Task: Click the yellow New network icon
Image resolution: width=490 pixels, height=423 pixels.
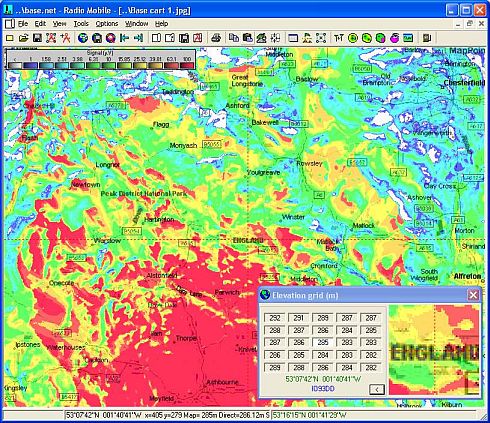Action: point(10,38)
